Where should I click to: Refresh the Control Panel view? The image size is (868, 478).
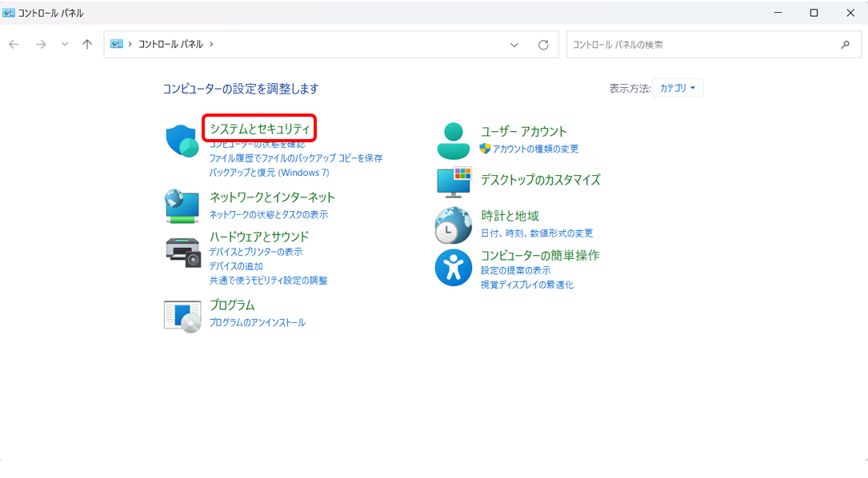coord(544,45)
